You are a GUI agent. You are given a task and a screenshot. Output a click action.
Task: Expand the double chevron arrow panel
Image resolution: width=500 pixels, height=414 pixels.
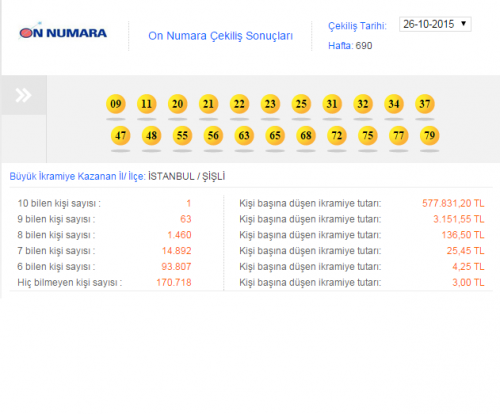tap(24, 95)
